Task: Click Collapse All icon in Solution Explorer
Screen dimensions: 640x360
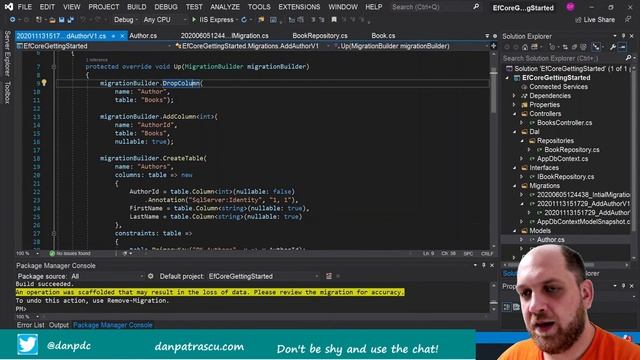Action: 575,47
